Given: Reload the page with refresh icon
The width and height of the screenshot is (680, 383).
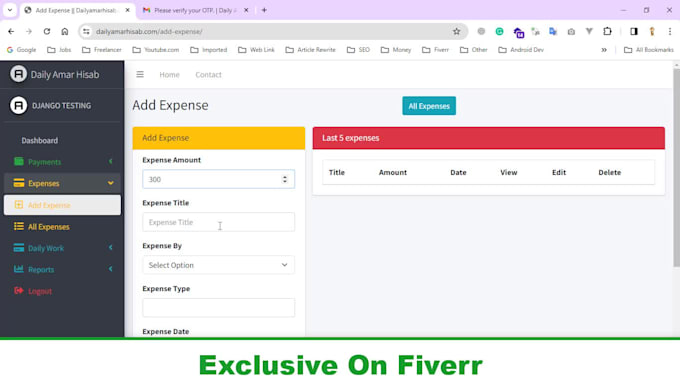Looking at the screenshot, I should pos(47,31).
